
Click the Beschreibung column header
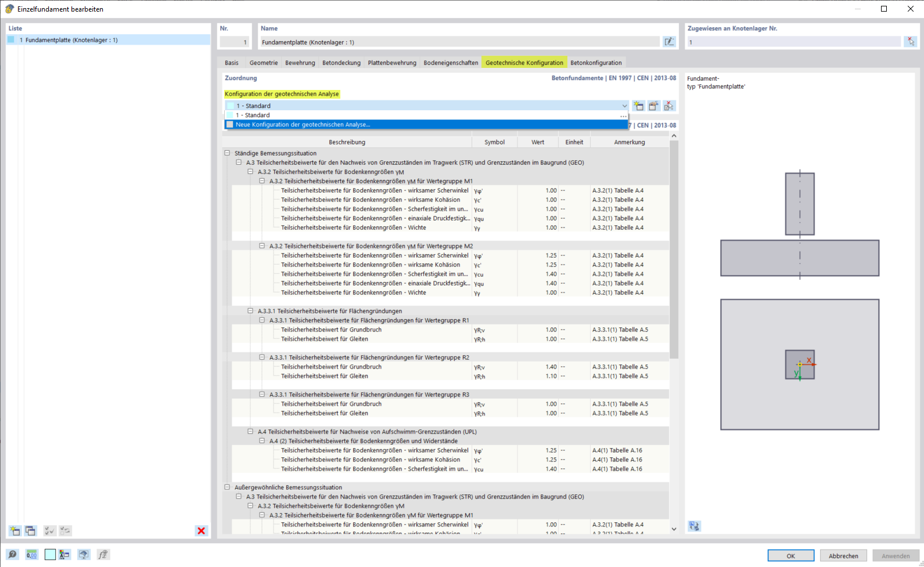347,142
